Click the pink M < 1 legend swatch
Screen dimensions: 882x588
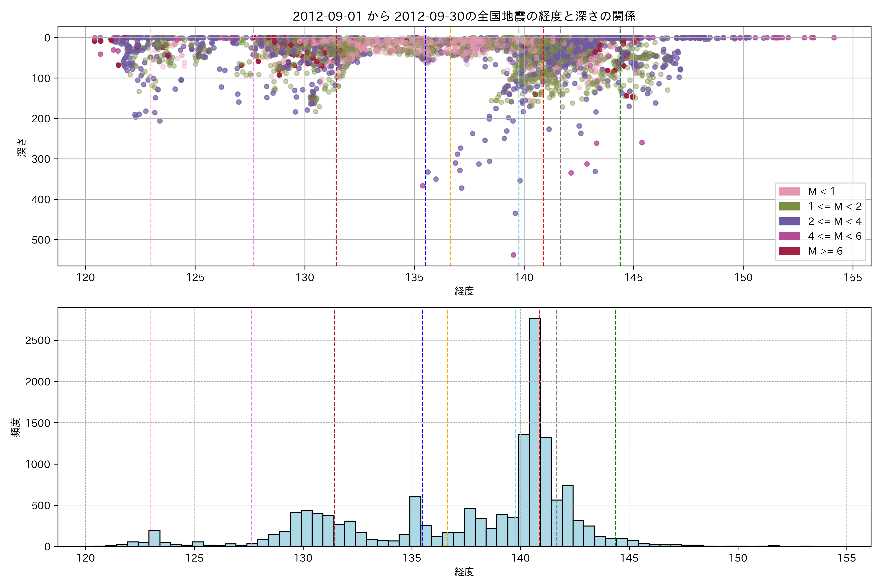coord(789,192)
